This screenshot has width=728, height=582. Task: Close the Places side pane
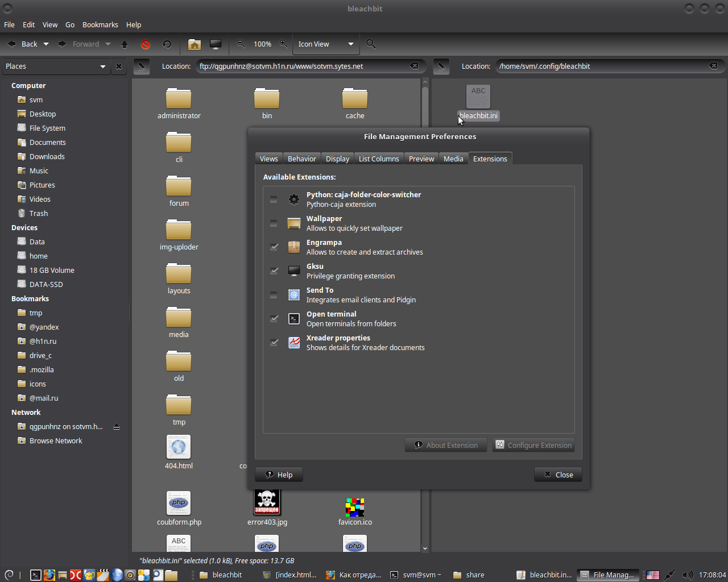pyautogui.click(x=119, y=66)
